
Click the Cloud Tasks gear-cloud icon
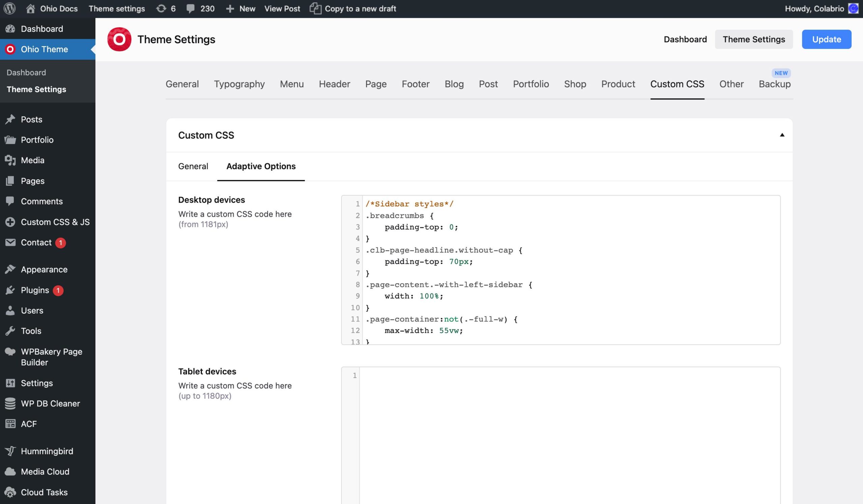pyautogui.click(x=10, y=492)
